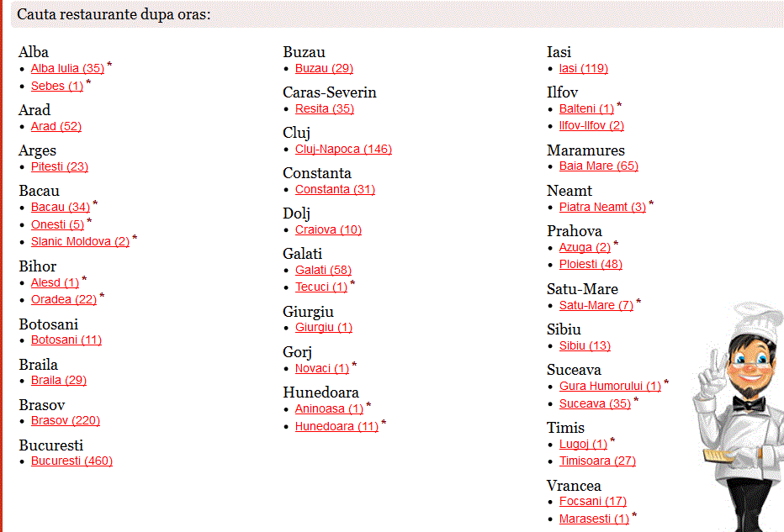Browse Bucuresti (460) restaurants
Screen dimensions: 784x532
(x=72, y=461)
